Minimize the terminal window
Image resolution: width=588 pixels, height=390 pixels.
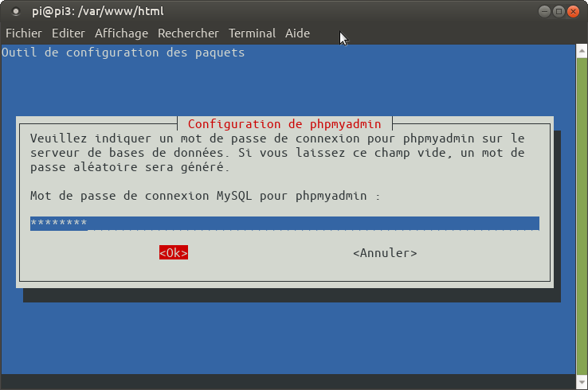click(543, 11)
